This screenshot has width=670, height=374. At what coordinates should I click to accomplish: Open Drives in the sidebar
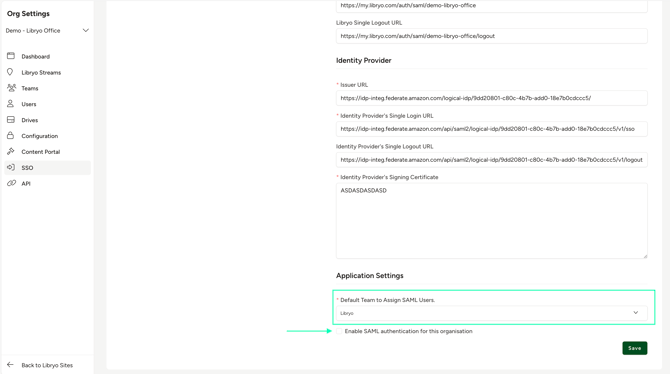pos(47,120)
